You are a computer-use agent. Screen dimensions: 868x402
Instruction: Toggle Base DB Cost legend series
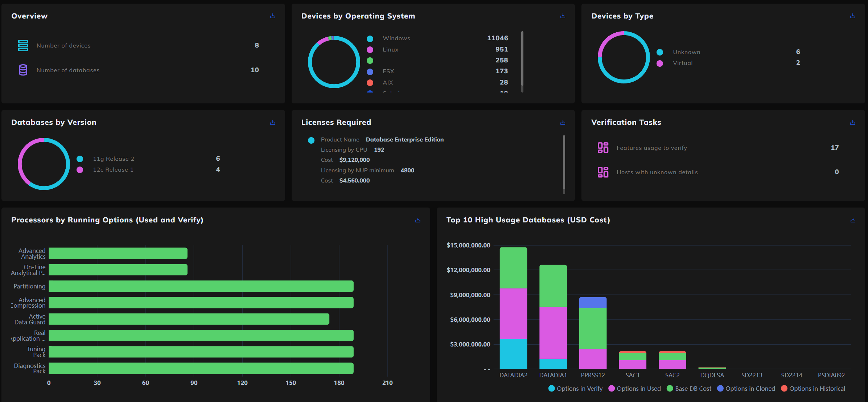pos(689,389)
